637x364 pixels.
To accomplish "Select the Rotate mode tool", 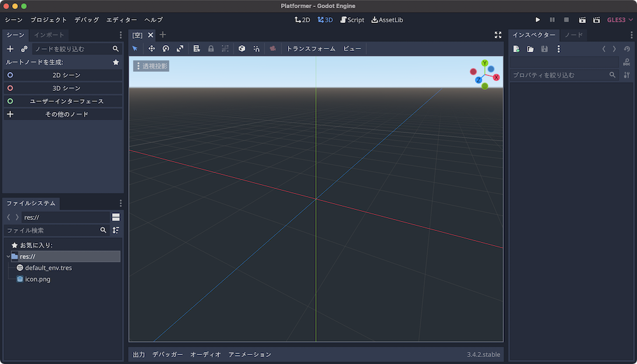I will click(166, 48).
